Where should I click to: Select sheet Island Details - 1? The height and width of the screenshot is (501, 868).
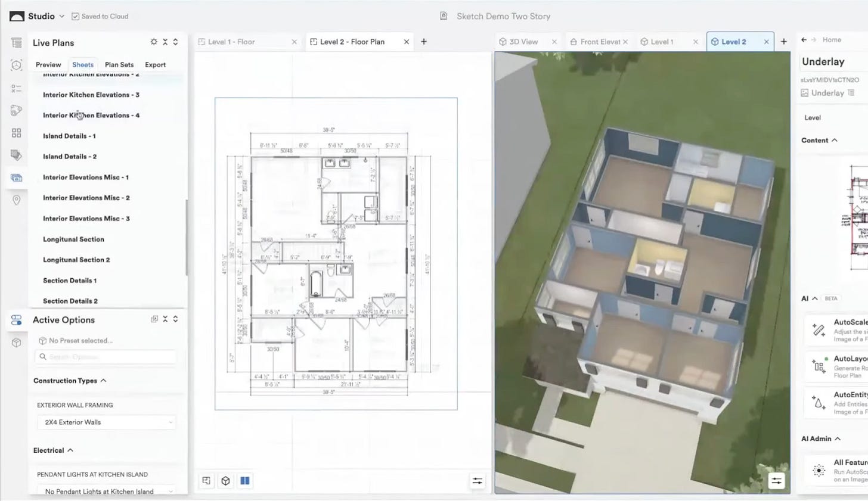[x=69, y=136]
